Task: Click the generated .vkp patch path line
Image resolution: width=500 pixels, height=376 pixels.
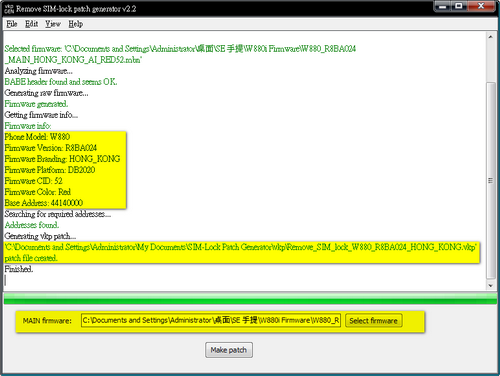Action: [x=241, y=247]
